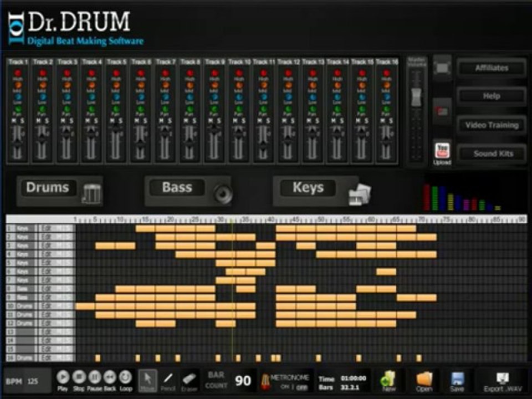The image size is (532, 399).
Task: Start playback with the Play button
Action: point(63,377)
